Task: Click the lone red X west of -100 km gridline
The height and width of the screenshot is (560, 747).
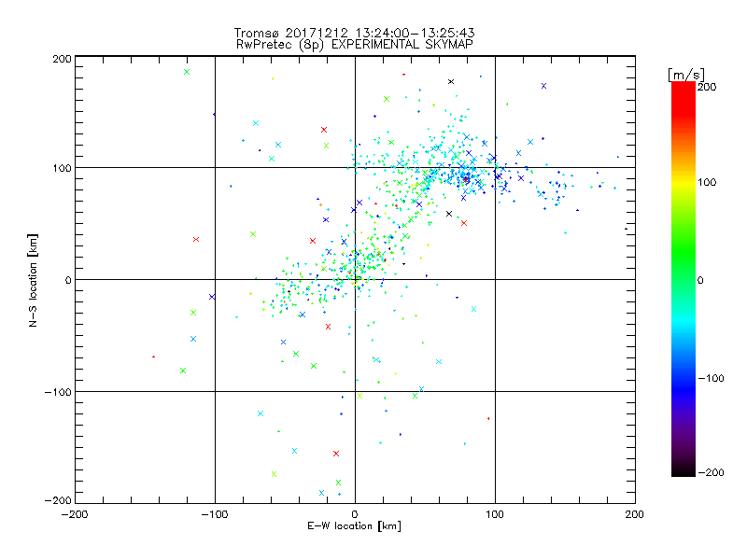Action: pyautogui.click(x=196, y=239)
